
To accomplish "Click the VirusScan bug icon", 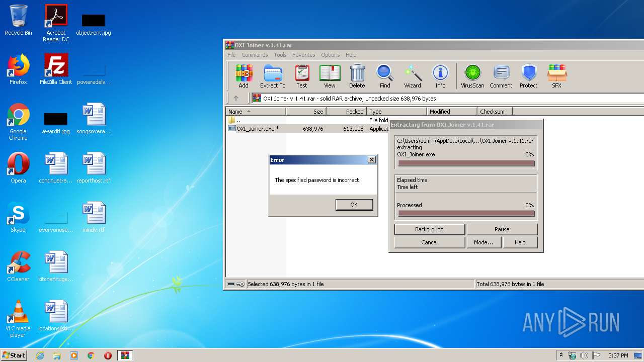I will click(x=472, y=76).
